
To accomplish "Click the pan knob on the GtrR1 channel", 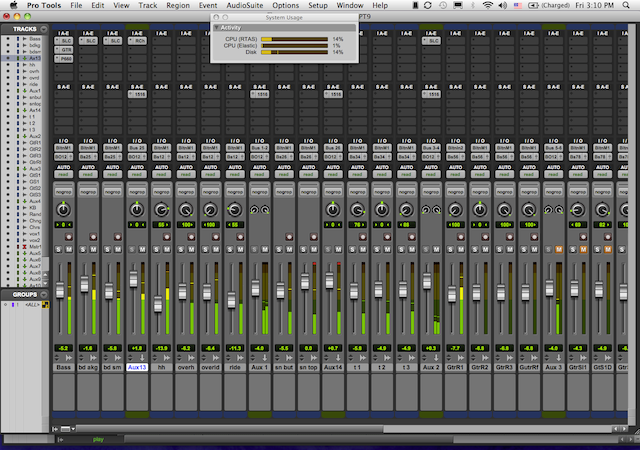I will click(455, 209).
